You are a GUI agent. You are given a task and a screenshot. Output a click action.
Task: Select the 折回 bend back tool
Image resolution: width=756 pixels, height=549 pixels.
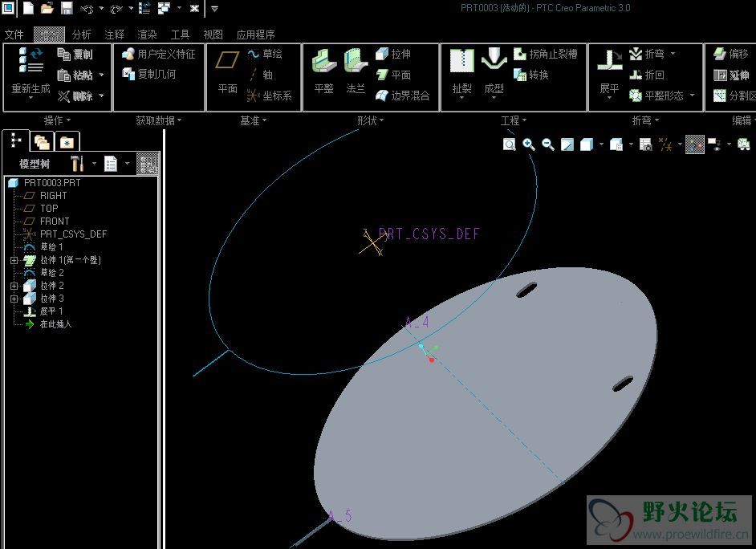coord(647,75)
